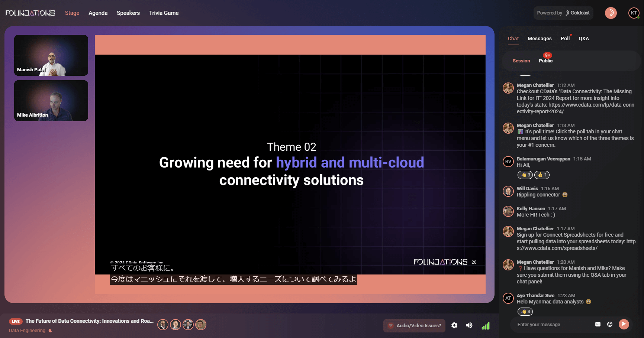Click the orange crescent theme icon
The height and width of the screenshot is (338, 644).
(611, 13)
